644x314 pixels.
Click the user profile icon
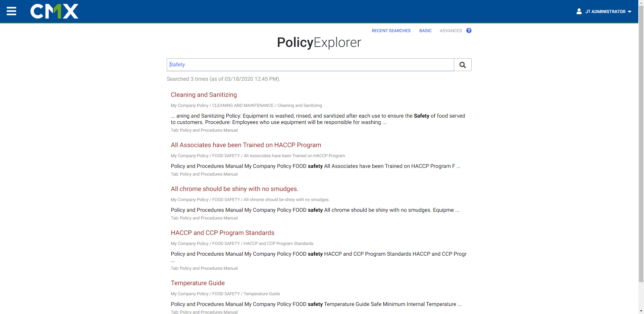[579, 11]
